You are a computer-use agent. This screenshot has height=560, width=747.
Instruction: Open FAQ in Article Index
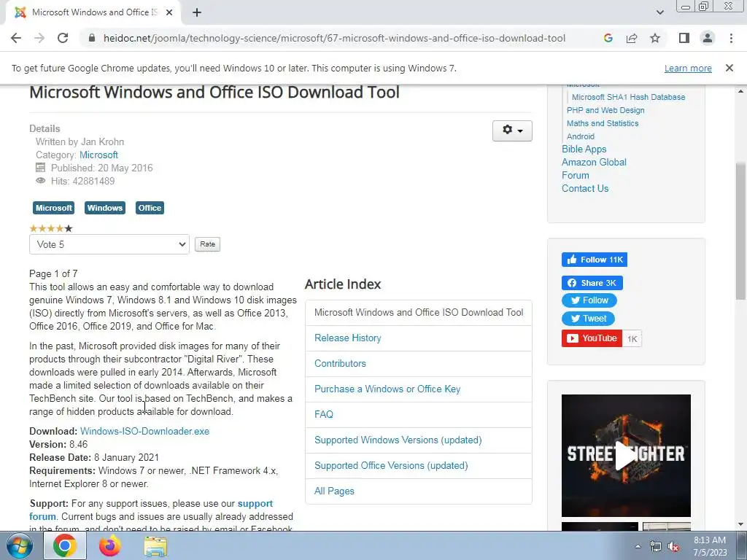click(x=323, y=414)
